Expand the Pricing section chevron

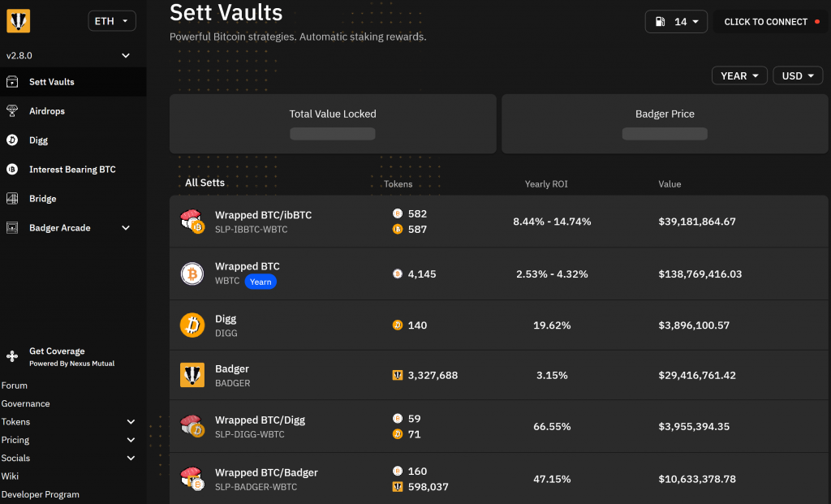click(131, 440)
